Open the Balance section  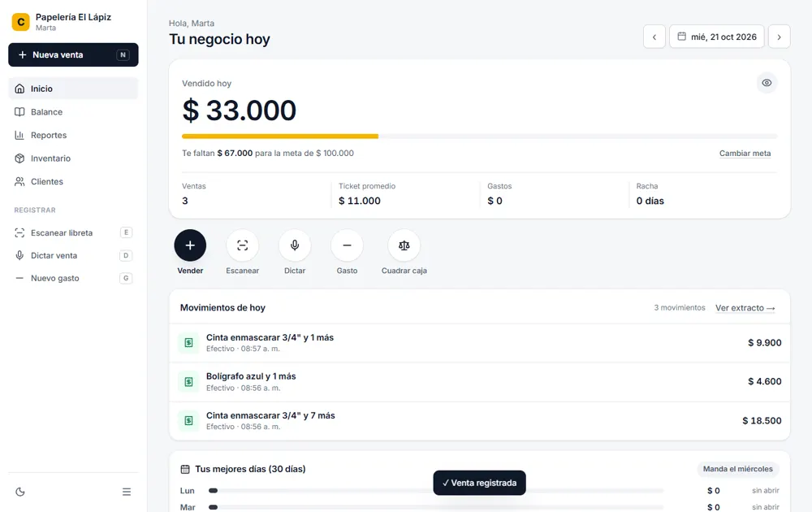tap(73, 112)
